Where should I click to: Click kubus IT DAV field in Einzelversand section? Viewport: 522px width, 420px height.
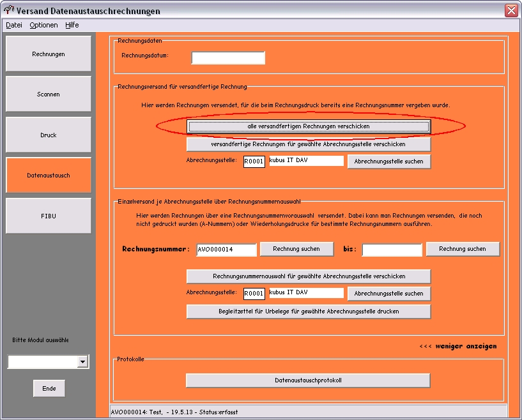pyautogui.click(x=306, y=292)
